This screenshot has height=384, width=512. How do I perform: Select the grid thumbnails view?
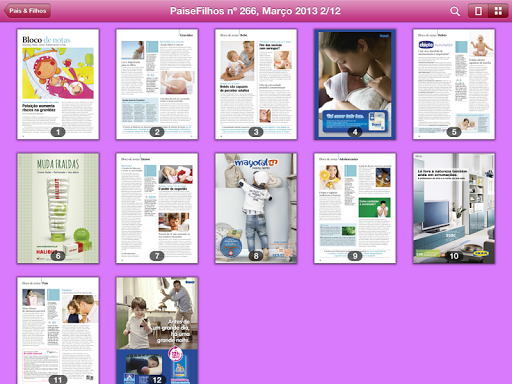[498, 11]
